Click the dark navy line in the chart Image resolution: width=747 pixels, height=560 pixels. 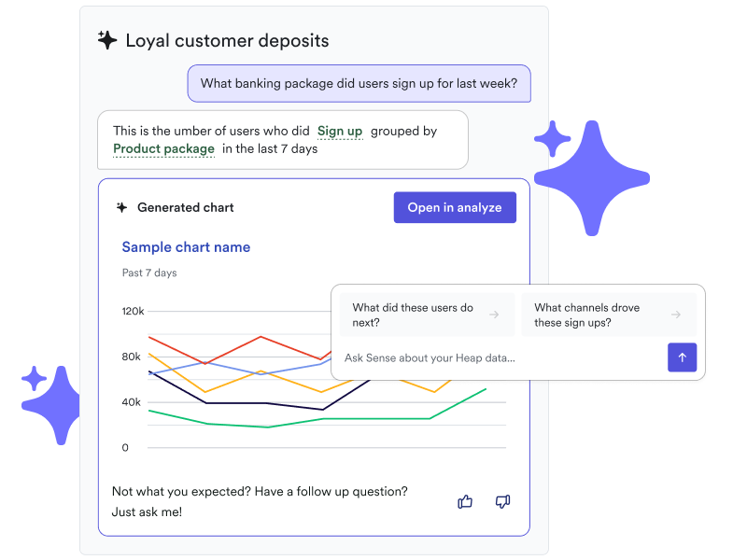click(x=233, y=403)
